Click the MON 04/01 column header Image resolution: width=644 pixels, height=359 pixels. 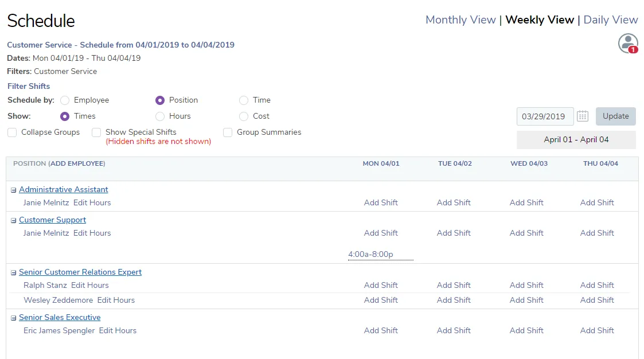[381, 163]
